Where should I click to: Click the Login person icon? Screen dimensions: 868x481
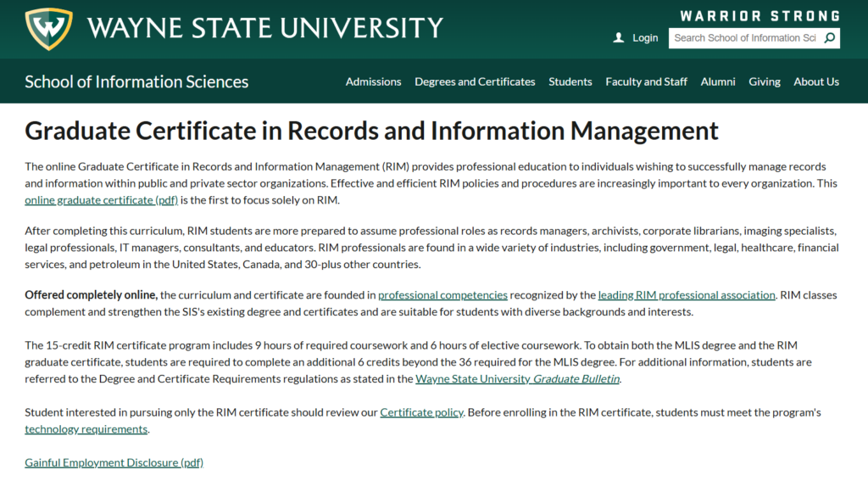click(x=619, y=37)
